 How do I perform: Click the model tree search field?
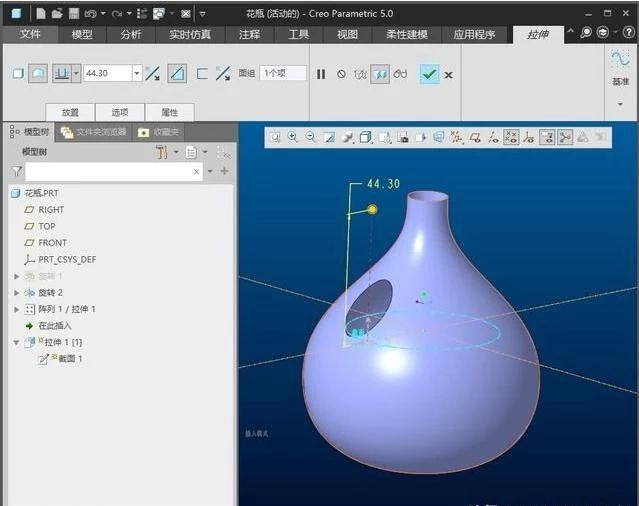108,172
